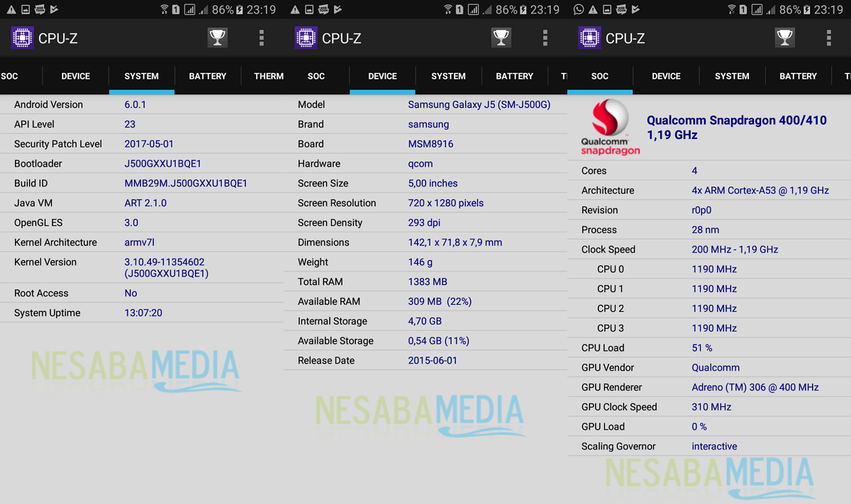
Task: Switch to the SOC tab on the Device screen
Action: point(316,76)
